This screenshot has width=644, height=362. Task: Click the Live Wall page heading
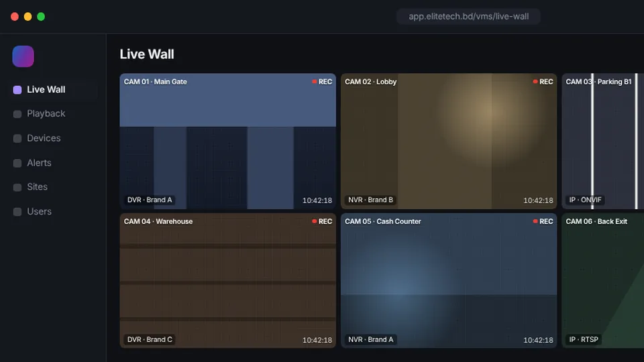(x=147, y=54)
